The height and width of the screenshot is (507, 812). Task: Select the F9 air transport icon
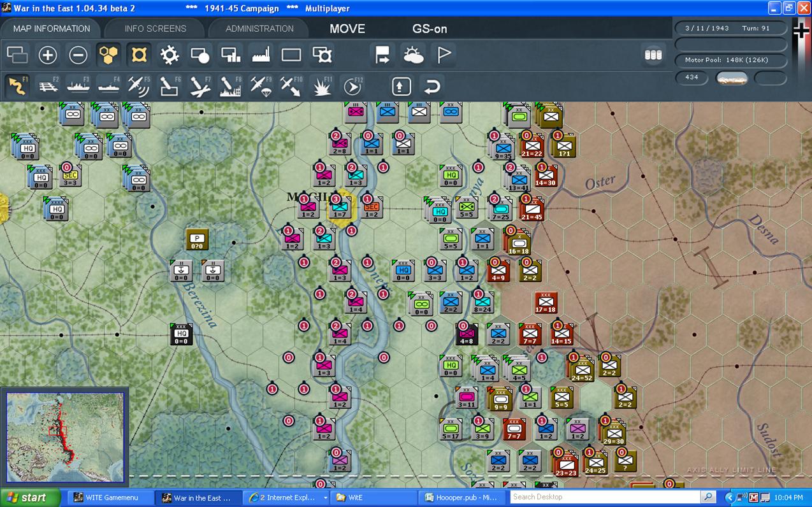coord(261,86)
